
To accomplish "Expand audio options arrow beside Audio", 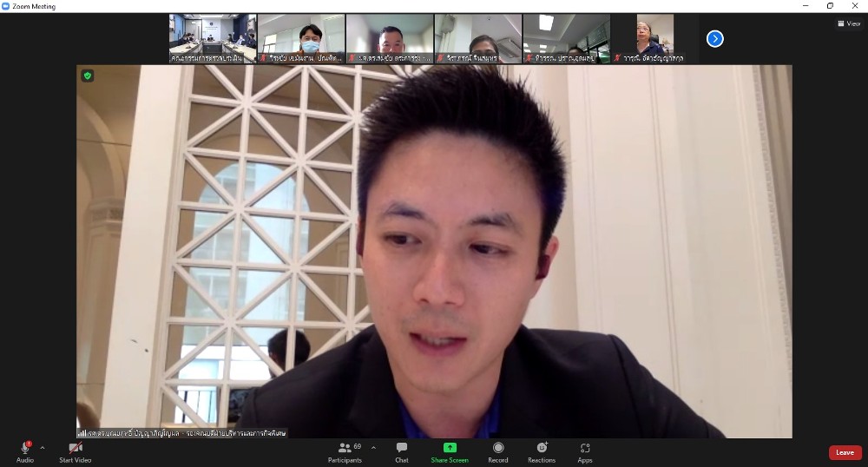I will (x=43, y=448).
